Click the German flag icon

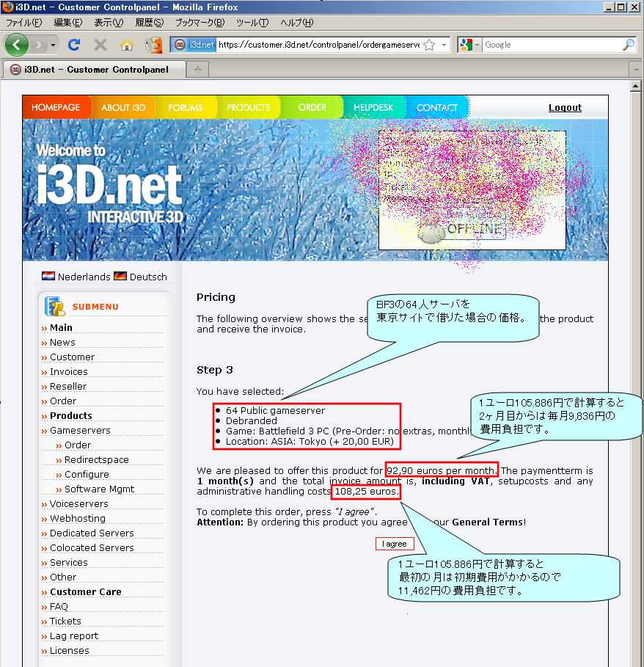[x=120, y=276]
